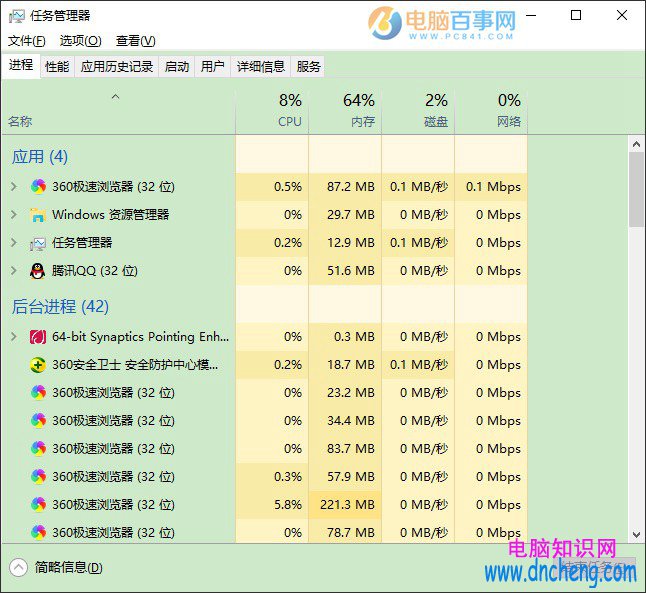Click the vertical scrollbar thumb

[637, 190]
